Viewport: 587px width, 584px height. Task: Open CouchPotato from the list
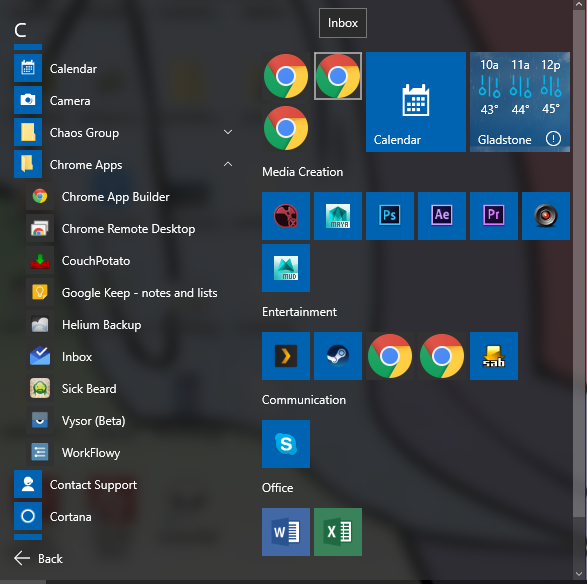pos(130,261)
